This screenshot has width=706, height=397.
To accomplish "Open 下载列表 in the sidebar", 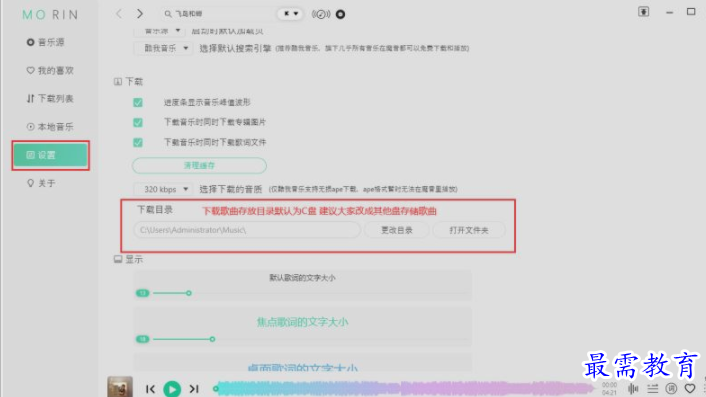I will tap(50, 99).
